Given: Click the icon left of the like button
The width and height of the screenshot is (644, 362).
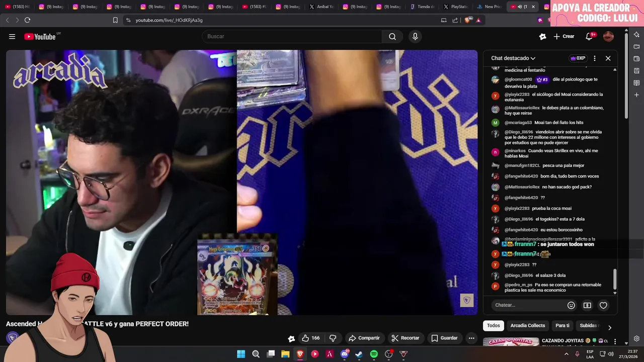Looking at the screenshot, I should [291, 338].
